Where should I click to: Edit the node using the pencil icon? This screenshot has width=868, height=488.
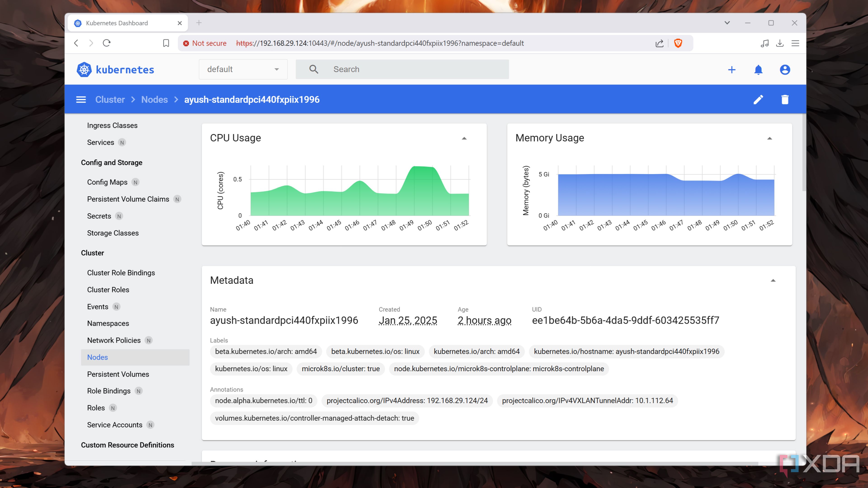pos(759,99)
